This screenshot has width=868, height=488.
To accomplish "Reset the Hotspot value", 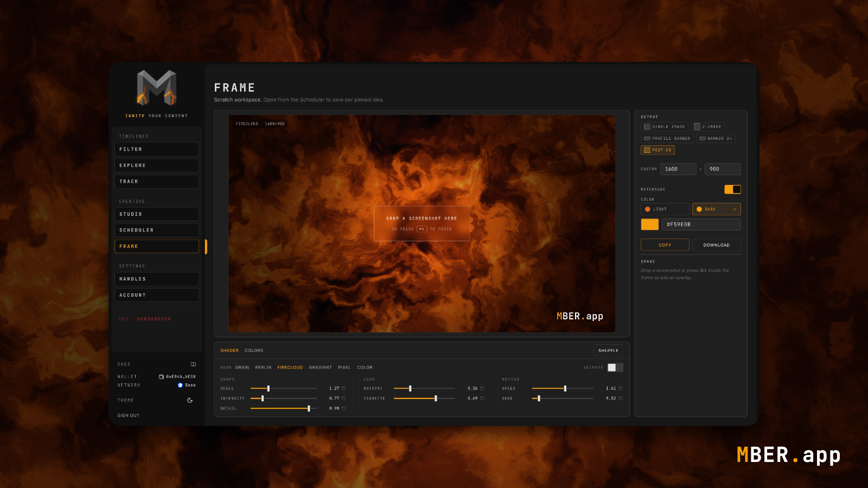I will pos(482,388).
